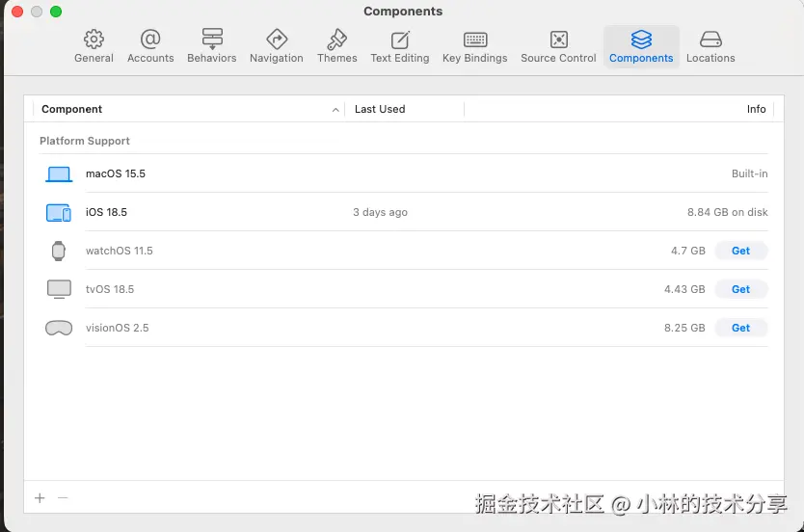Open the Text Editing tab
This screenshot has width=804, height=532.
pos(400,46)
